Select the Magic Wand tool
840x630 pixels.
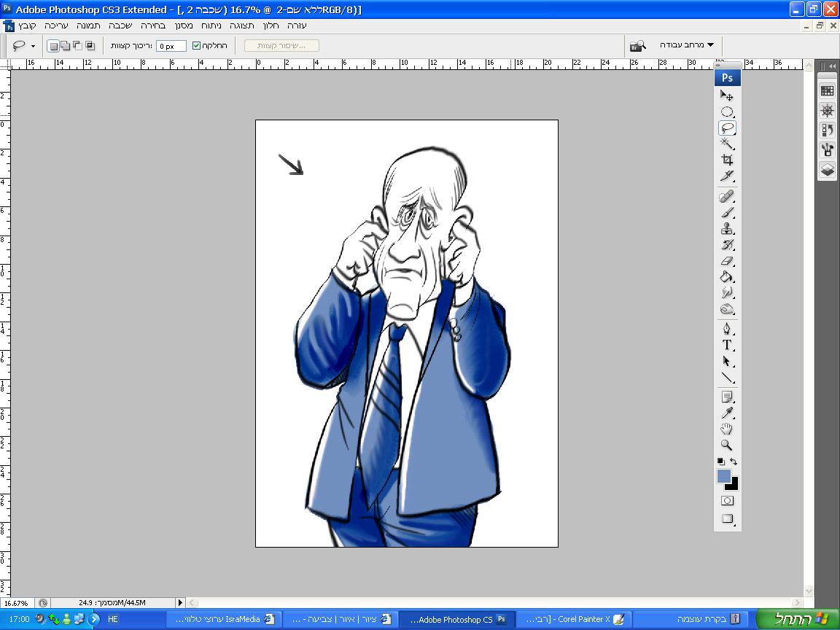coord(727,144)
